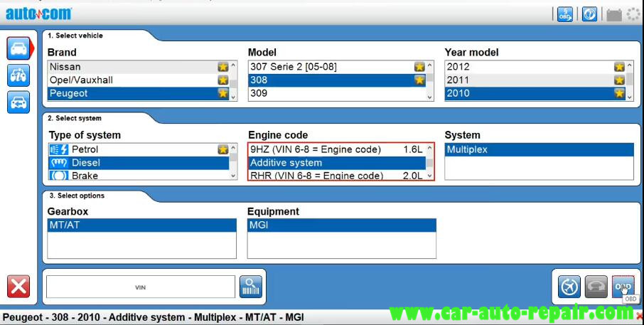Click the Petrol spark plug icon

point(59,149)
